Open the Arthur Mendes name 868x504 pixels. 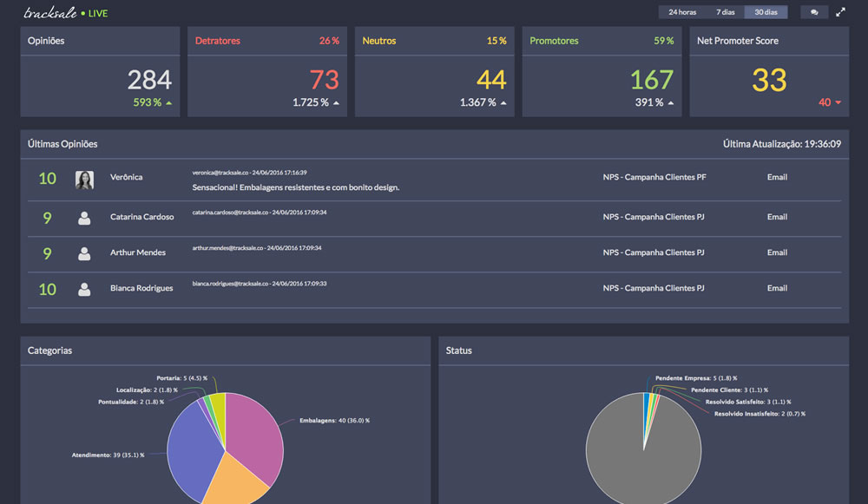(138, 252)
